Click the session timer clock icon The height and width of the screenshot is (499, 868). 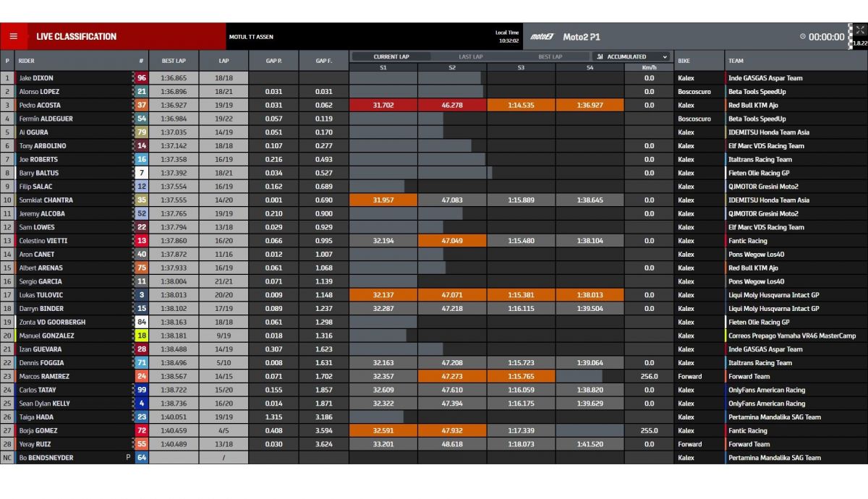click(x=803, y=37)
